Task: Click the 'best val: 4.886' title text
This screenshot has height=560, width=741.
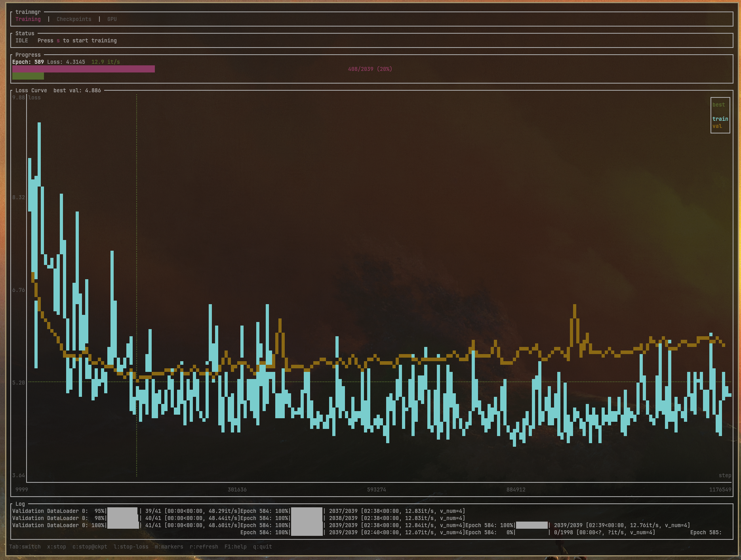Action: (77, 90)
